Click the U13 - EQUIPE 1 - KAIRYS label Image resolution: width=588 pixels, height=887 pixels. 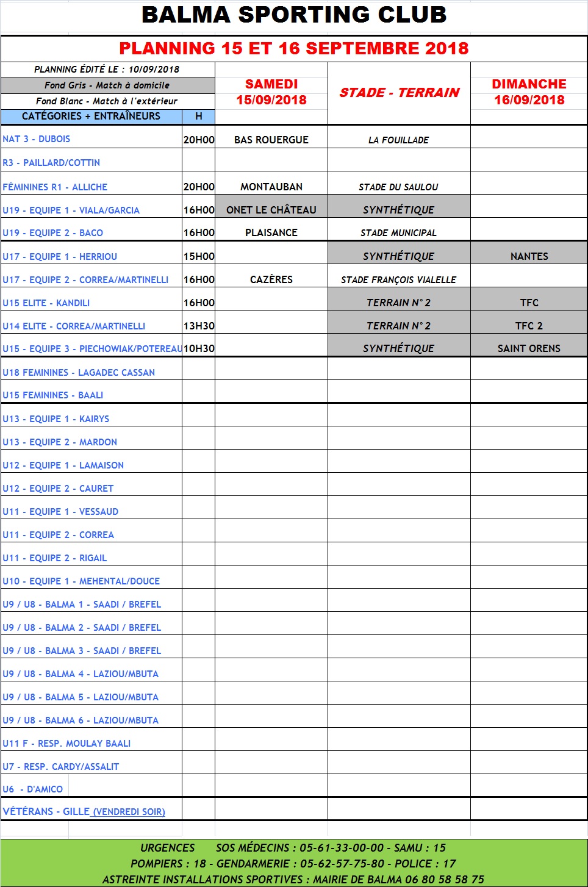point(56,419)
